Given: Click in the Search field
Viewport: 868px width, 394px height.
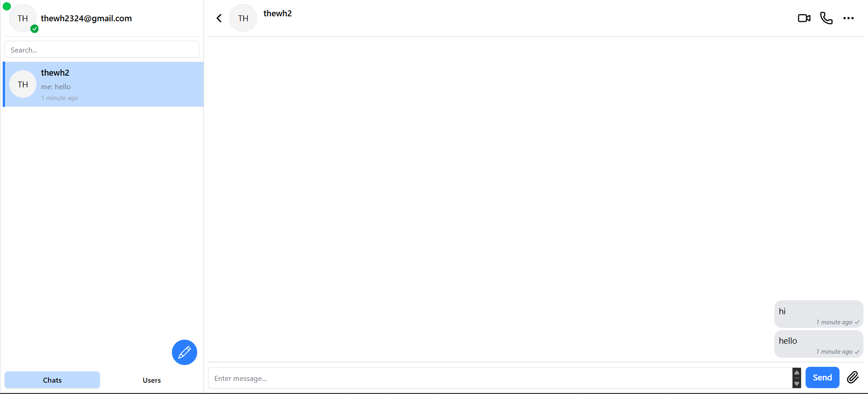Looking at the screenshot, I should point(102,49).
